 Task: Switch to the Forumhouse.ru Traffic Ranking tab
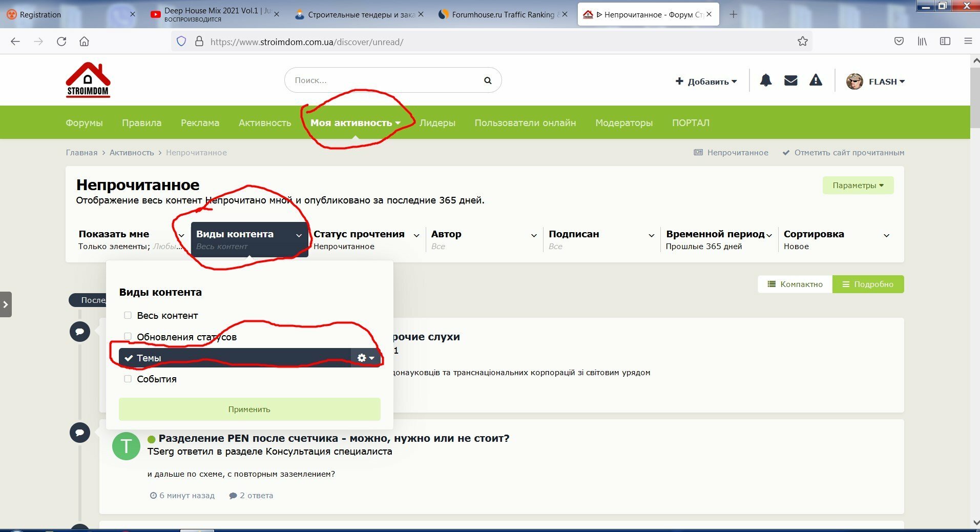coord(503,14)
